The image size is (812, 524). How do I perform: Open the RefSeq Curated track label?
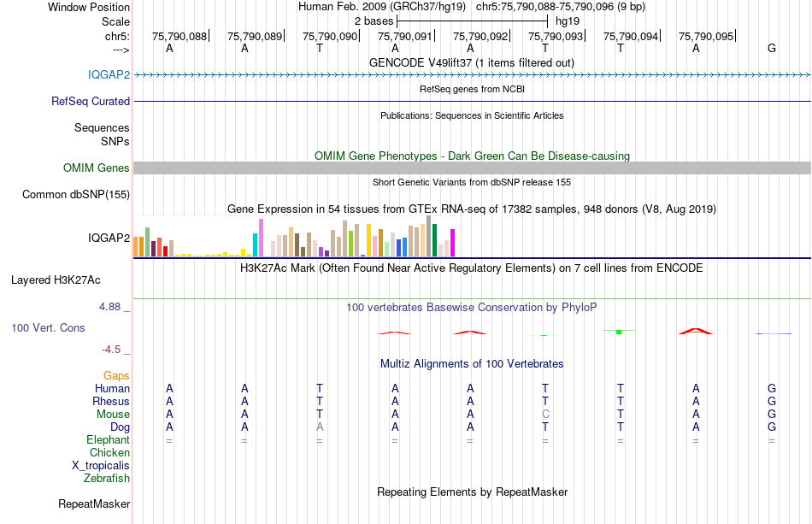[90, 101]
